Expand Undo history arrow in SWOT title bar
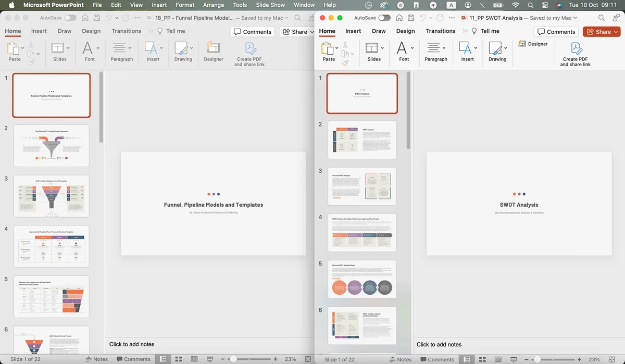Screen dimensions: 625x364 click(x=431, y=18)
